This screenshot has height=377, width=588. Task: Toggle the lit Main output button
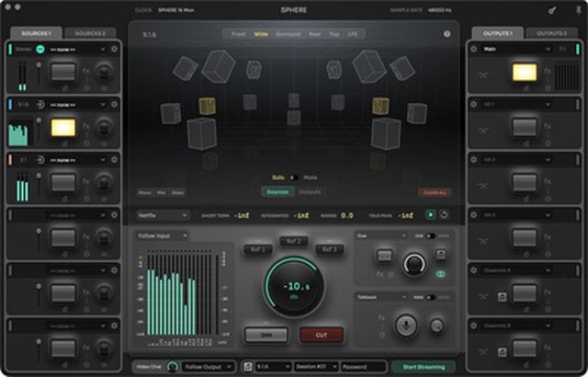click(525, 73)
